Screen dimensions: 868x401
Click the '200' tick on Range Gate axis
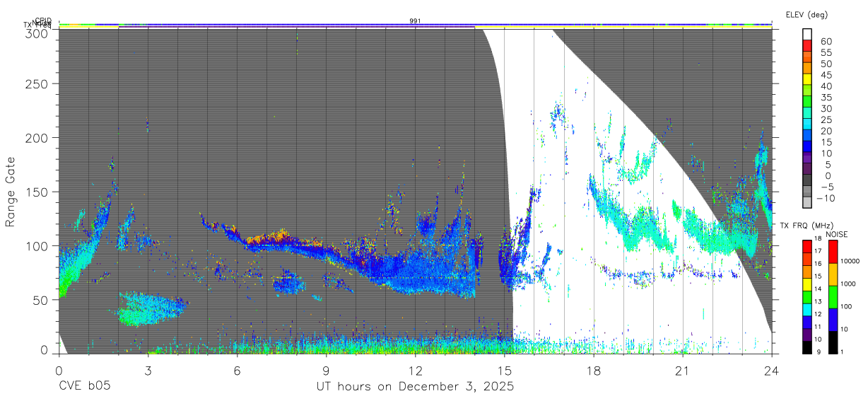(37, 137)
